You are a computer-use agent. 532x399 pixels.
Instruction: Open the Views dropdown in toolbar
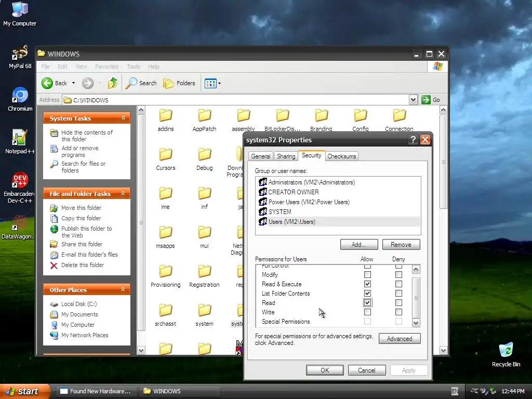click(220, 83)
